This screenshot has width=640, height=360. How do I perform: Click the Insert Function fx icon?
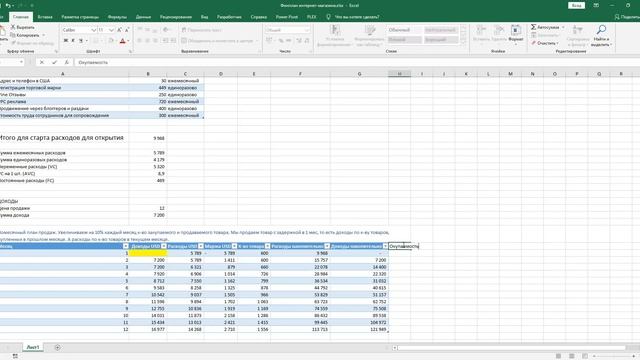coord(67,62)
